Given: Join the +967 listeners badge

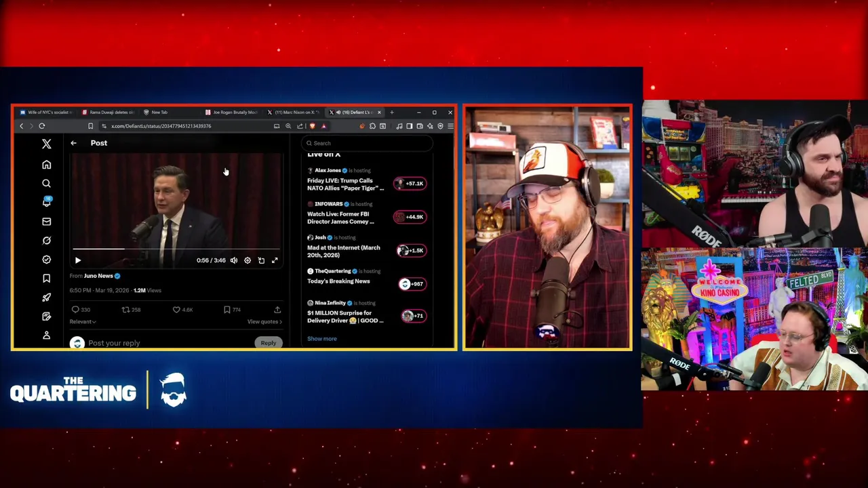Looking at the screenshot, I should pos(412,284).
